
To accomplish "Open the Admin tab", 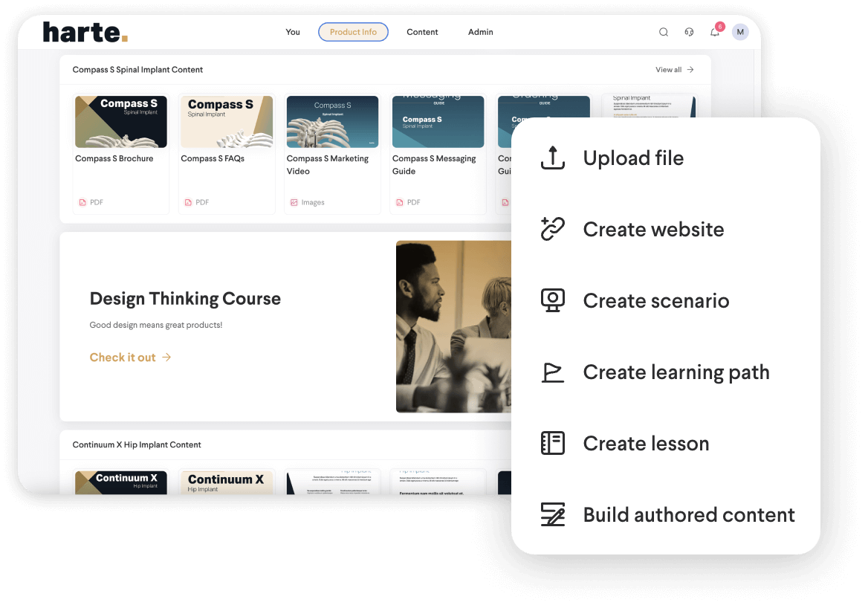I will point(481,32).
